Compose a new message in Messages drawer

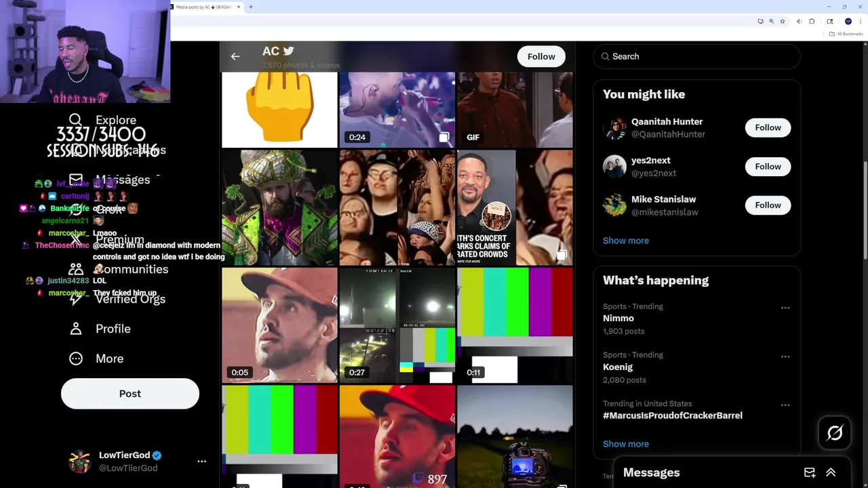pyautogui.click(x=810, y=472)
